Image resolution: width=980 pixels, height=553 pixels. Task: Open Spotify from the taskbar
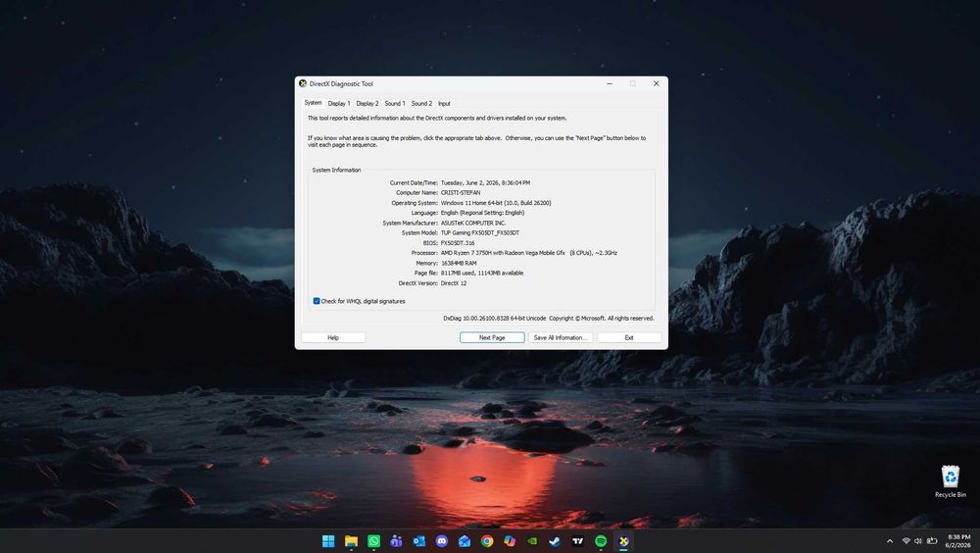tap(601, 541)
